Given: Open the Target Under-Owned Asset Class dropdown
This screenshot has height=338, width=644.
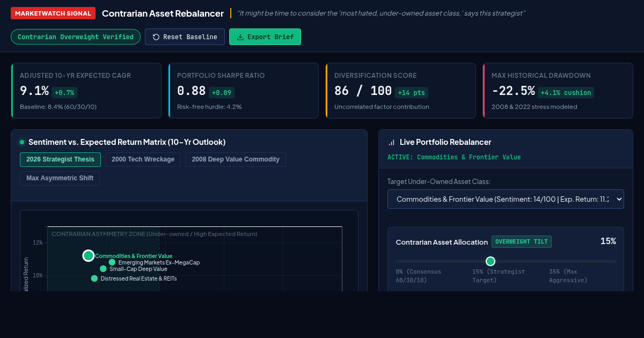Looking at the screenshot, I should (x=506, y=199).
